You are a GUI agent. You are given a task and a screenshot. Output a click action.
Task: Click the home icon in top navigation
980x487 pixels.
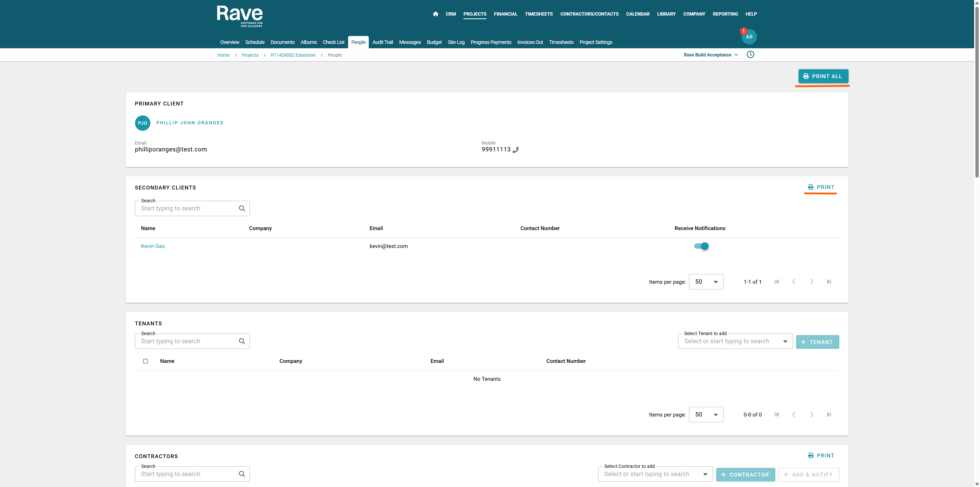tap(435, 14)
